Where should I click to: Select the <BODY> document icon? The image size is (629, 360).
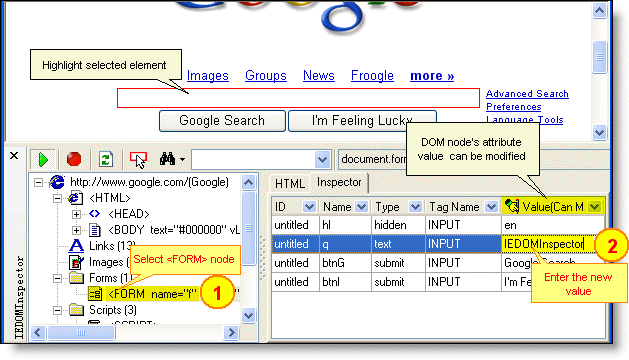pos(95,230)
